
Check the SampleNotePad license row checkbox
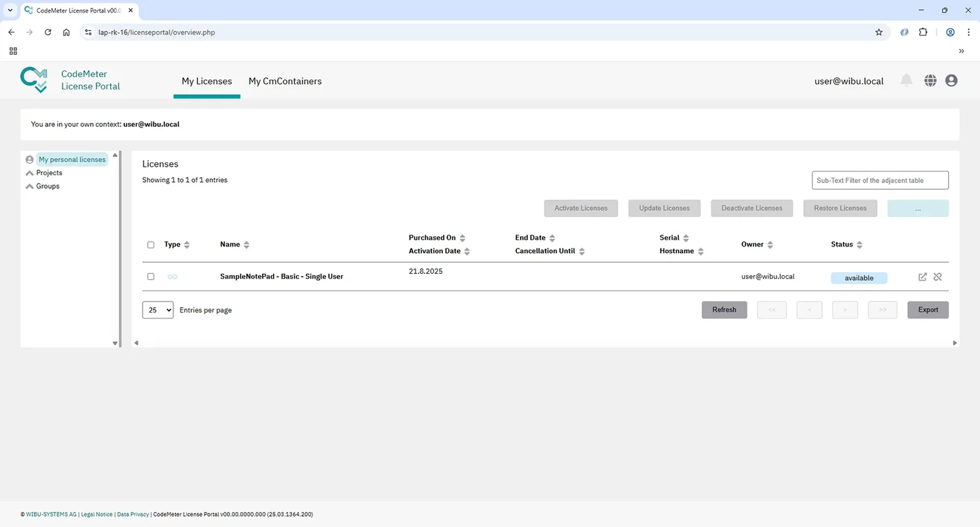(151, 277)
